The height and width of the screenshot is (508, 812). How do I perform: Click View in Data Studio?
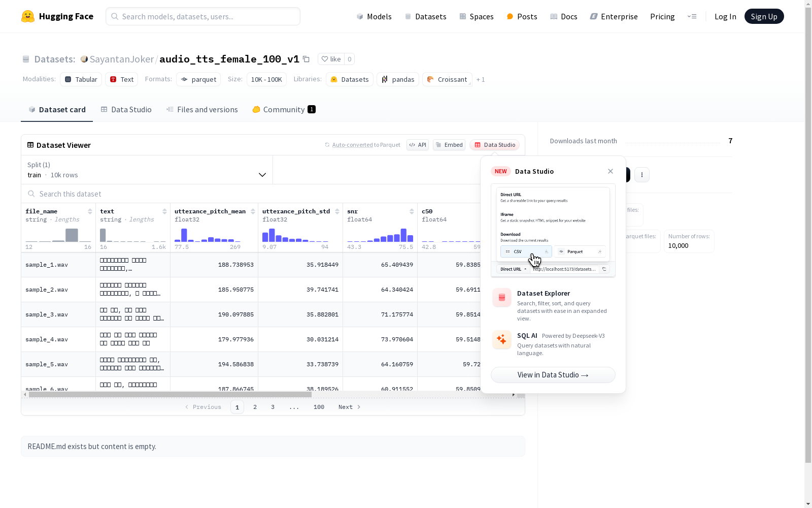553,375
